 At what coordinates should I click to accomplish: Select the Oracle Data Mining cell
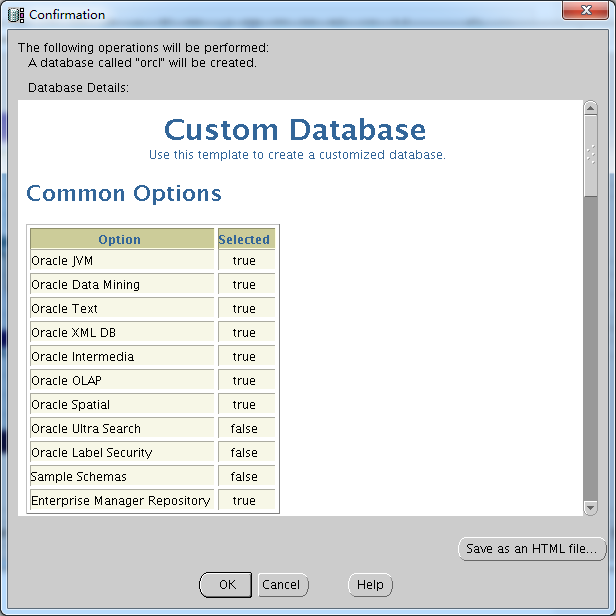122,285
